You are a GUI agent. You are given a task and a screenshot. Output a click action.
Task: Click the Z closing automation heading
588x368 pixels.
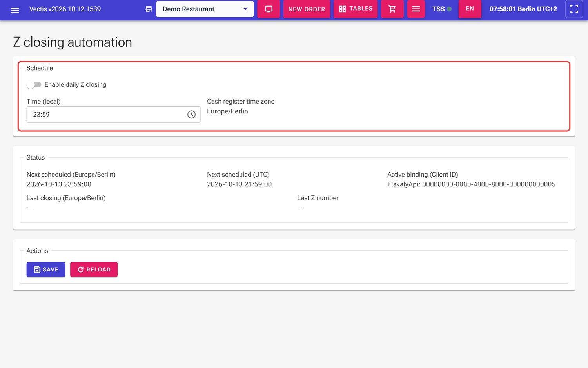coord(73,42)
